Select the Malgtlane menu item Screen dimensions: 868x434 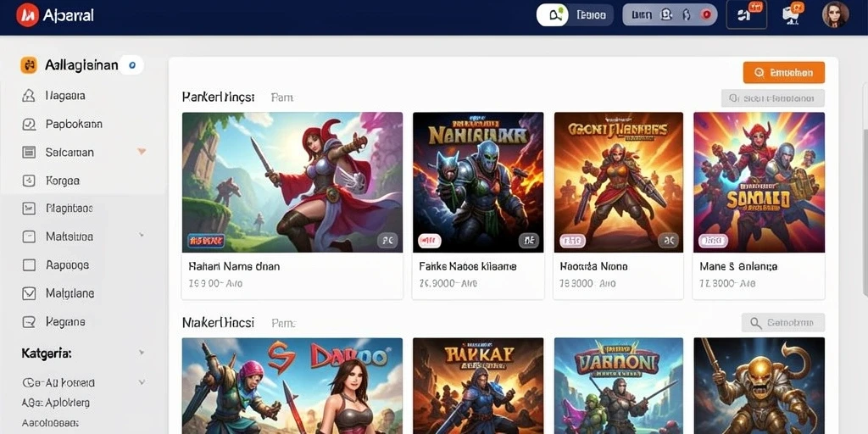point(70,293)
